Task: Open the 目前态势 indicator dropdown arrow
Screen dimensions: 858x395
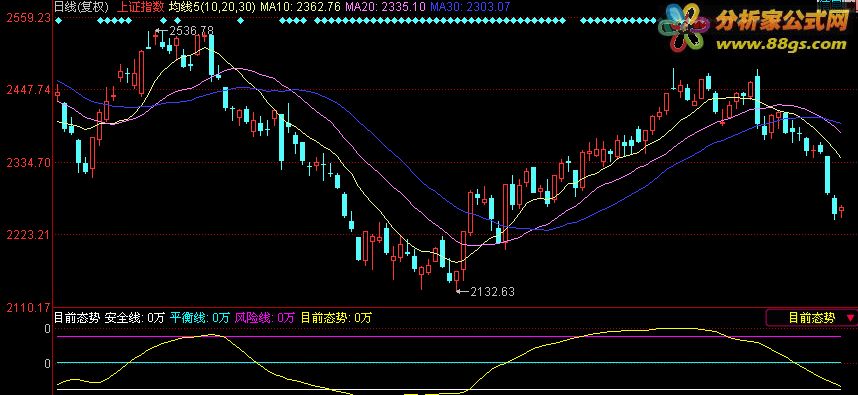Action: click(x=850, y=317)
